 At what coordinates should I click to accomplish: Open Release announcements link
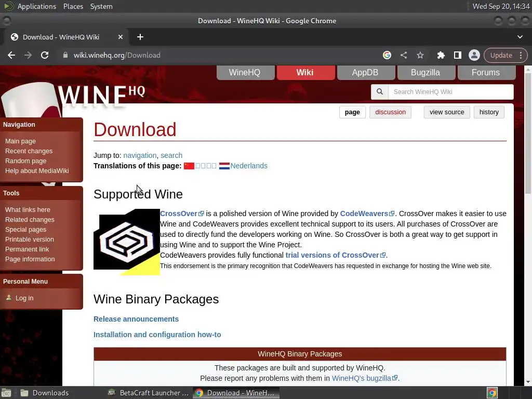(x=136, y=319)
